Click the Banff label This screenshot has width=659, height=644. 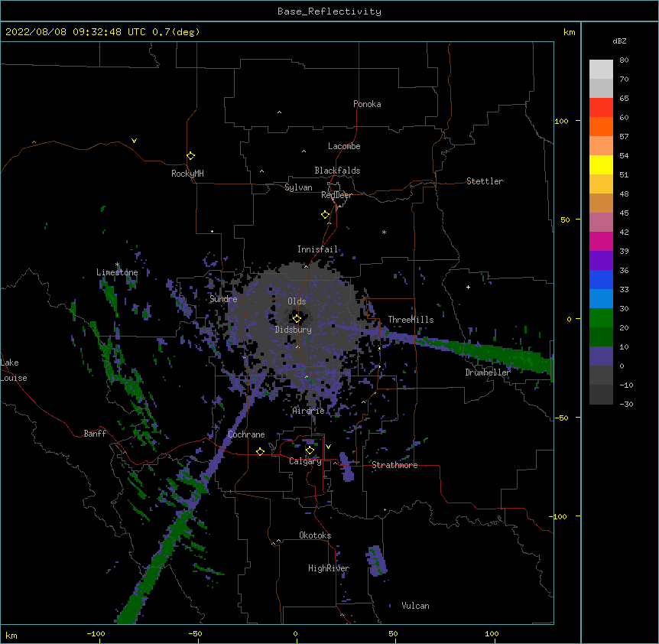pyautogui.click(x=95, y=434)
